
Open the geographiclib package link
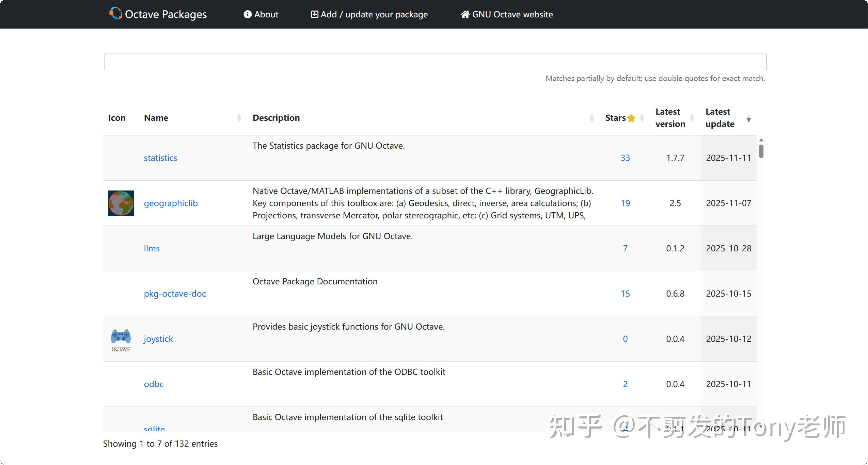coord(171,203)
